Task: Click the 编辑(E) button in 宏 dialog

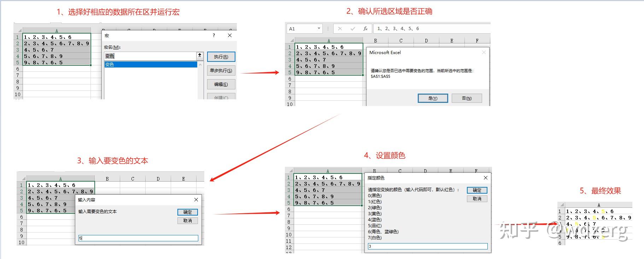Action: coord(221,84)
